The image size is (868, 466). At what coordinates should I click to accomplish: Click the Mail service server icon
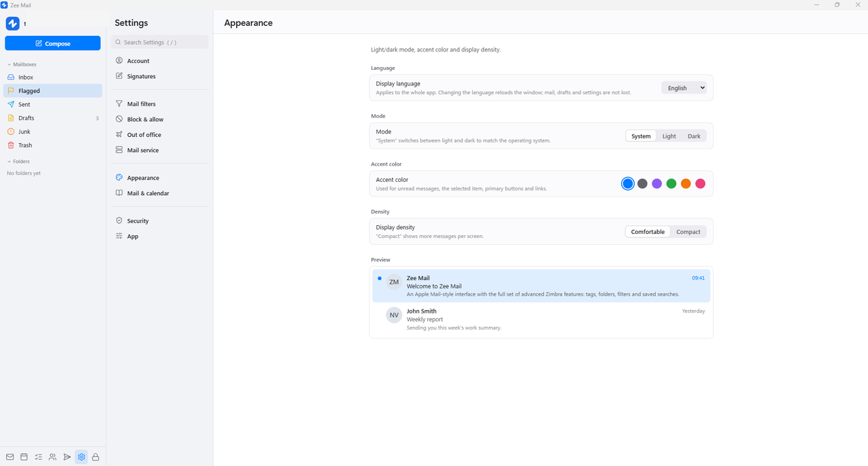(x=119, y=150)
